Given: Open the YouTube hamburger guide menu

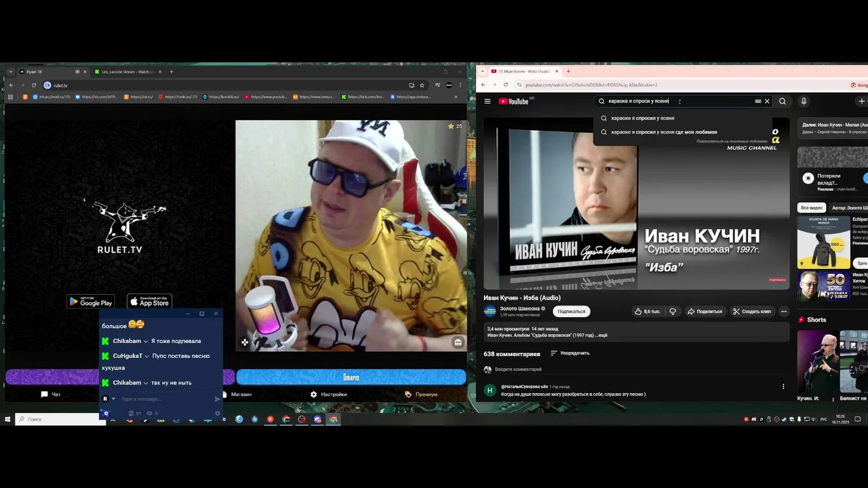Looking at the screenshot, I should point(487,101).
